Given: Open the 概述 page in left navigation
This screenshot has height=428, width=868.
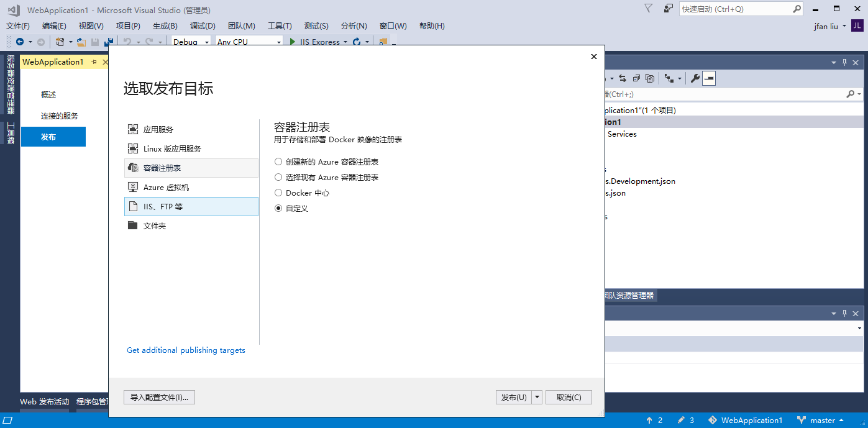Looking at the screenshot, I should click(48, 95).
